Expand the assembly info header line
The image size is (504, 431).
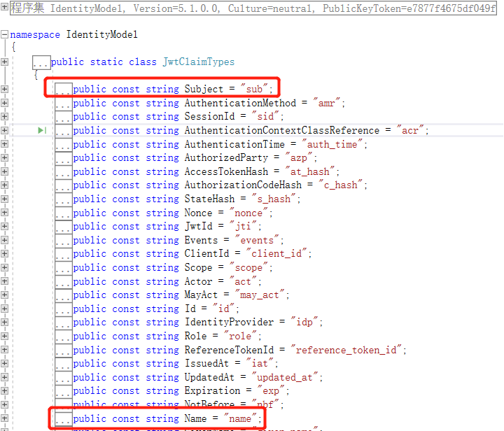[x=4, y=7]
